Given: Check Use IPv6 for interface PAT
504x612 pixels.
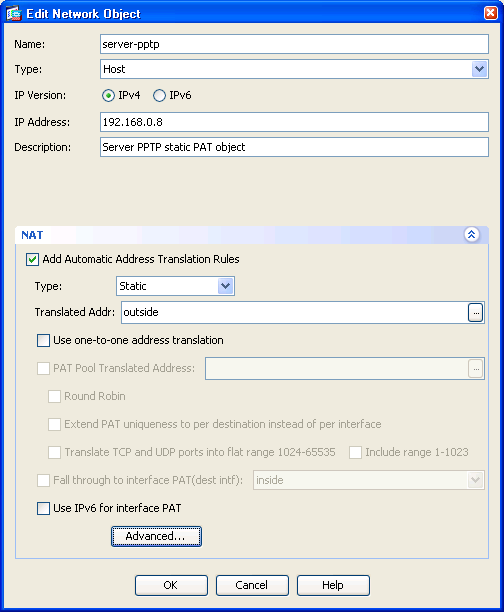Looking at the screenshot, I should pos(43,509).
